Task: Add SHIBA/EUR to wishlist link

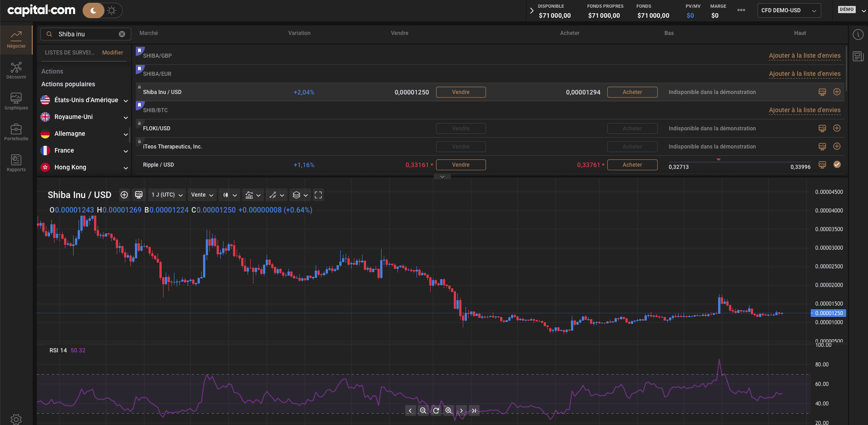Action: coord(804,74)
